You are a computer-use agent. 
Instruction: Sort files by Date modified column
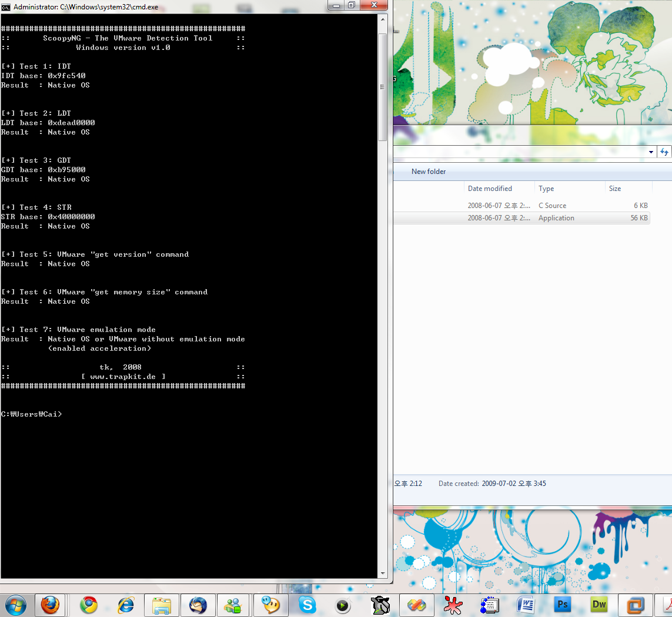[x=490, y=189]
